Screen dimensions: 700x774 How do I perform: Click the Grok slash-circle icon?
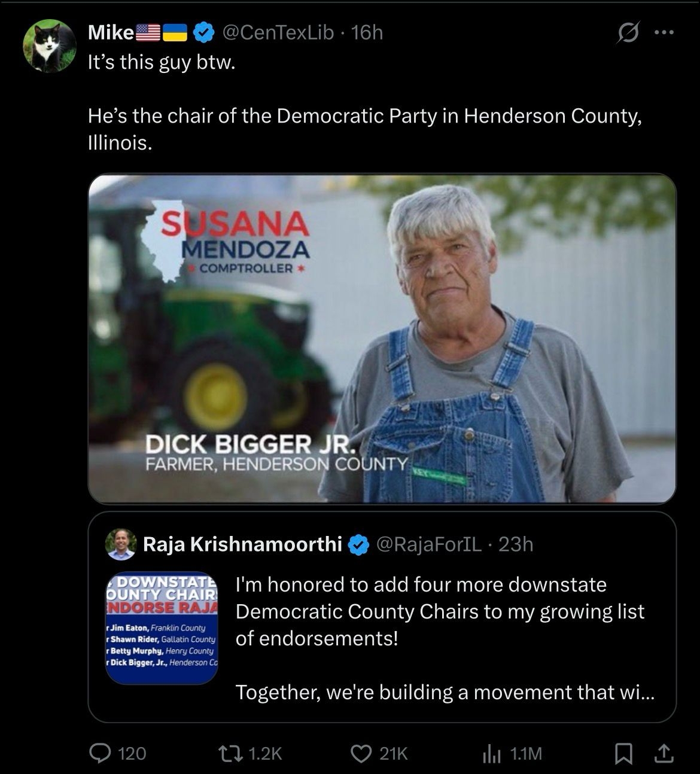click(x=628, y=33)
